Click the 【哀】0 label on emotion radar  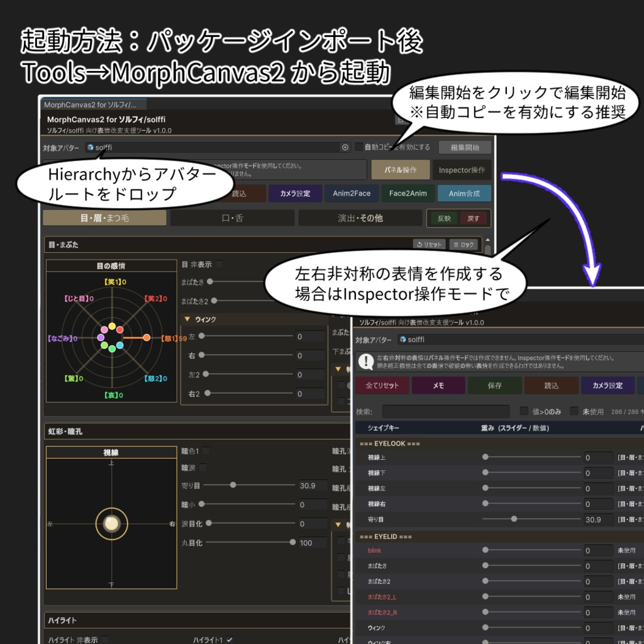click(x=113, y=395)
